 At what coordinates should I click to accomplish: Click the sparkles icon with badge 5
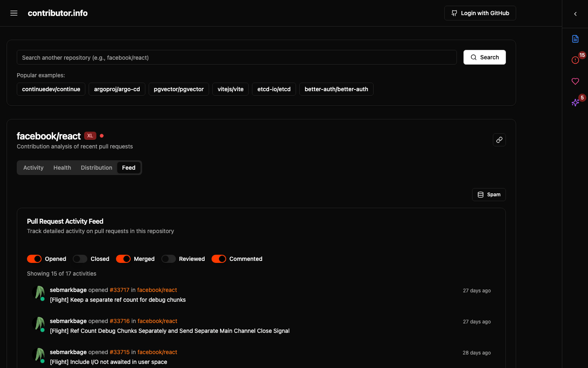[575, 103]
